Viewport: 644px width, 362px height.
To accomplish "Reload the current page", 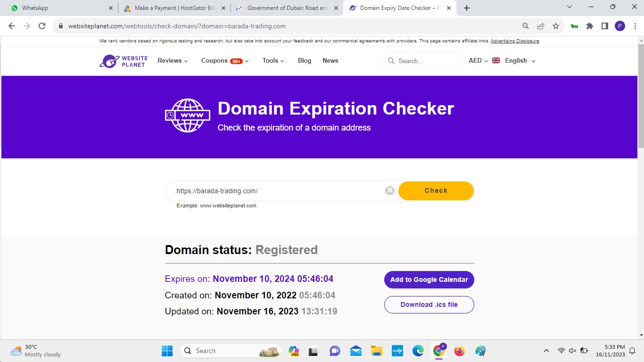I will click(x=42, y=26).
